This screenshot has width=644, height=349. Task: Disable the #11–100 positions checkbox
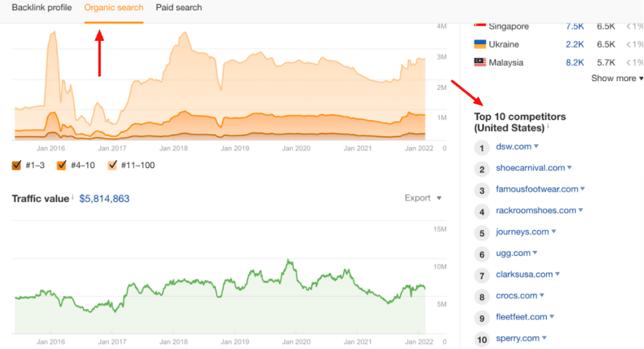(112, 165)
